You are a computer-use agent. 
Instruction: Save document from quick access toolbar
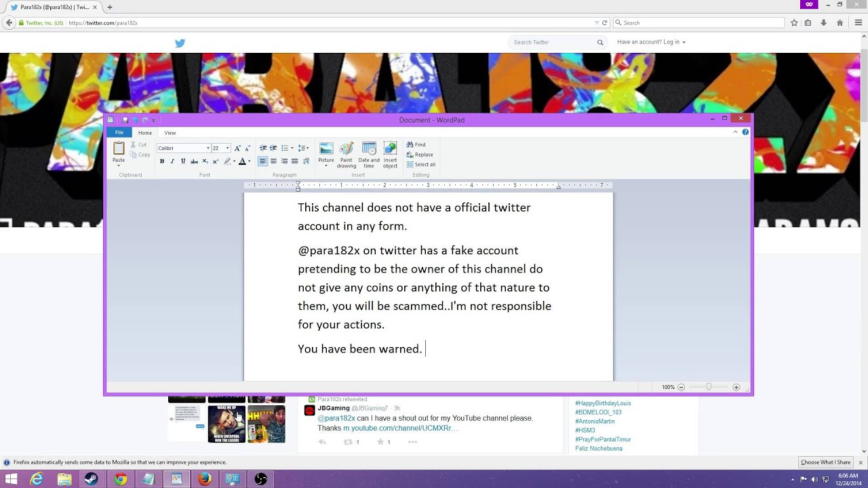[x=125, y=120]
